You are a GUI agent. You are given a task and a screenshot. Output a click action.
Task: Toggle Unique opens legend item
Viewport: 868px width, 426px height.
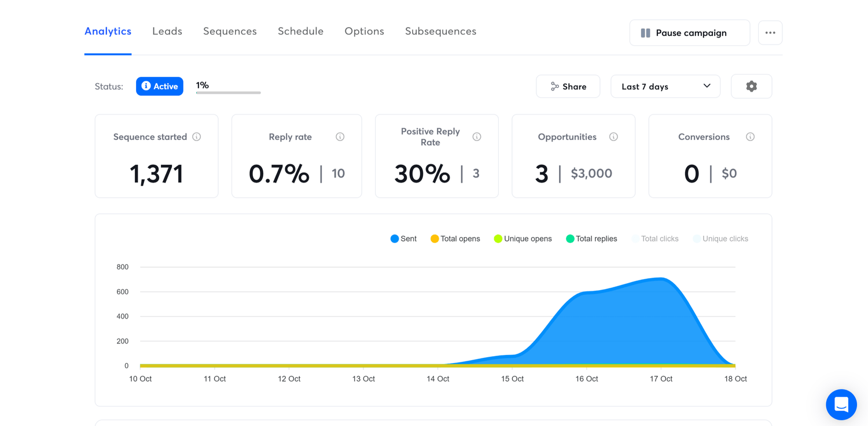[523, 239]
